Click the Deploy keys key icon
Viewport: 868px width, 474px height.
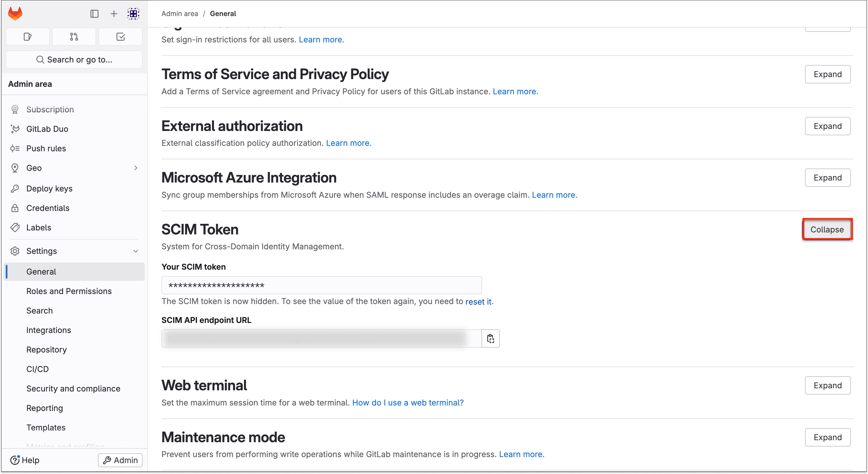coord(15,189)
